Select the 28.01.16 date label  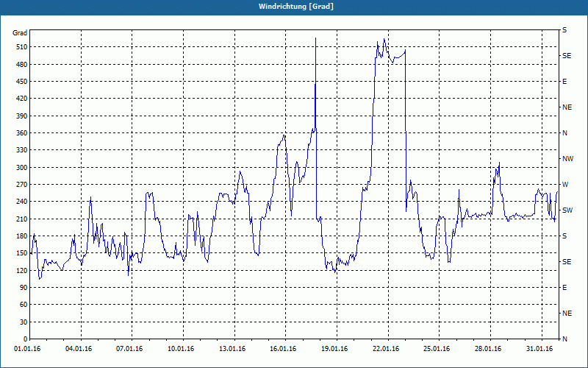[x=488, y=349]
